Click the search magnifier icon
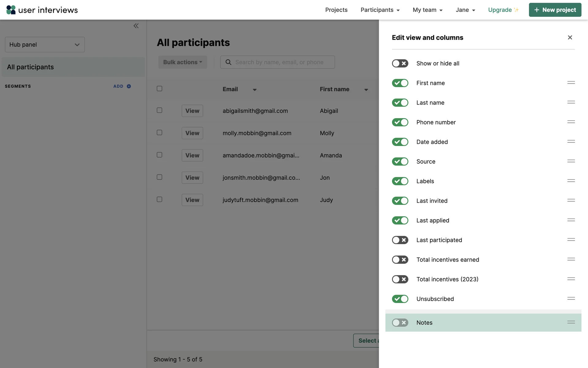The width and height of the screenshot is (588, 368). [x=228, y=62]
